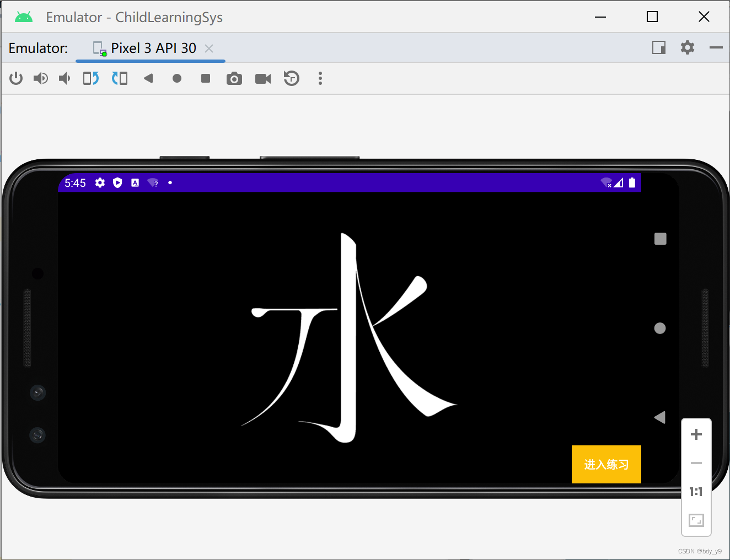Viewport: 730px width, 560px height.
Task: Open the recent apps Overview
Action: 206,78
